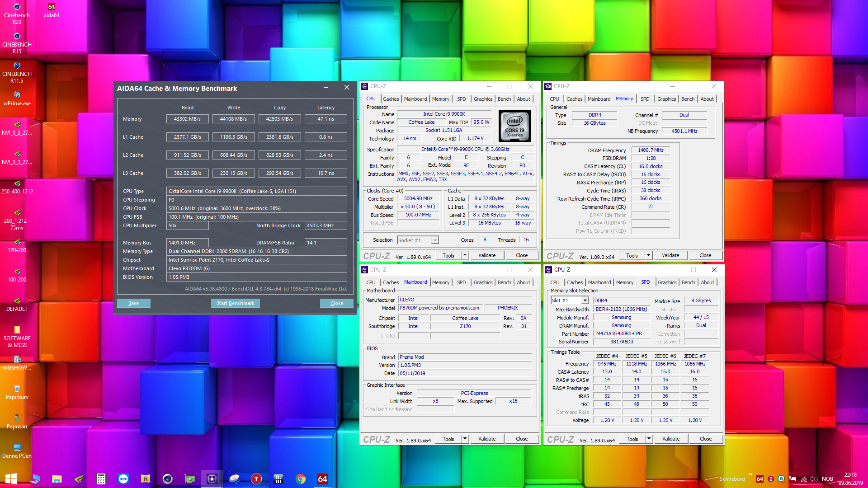The image size is (868, 488).
Task: Open the Tools dropdown arrow in CPU tab window
Action: [465, 255]
